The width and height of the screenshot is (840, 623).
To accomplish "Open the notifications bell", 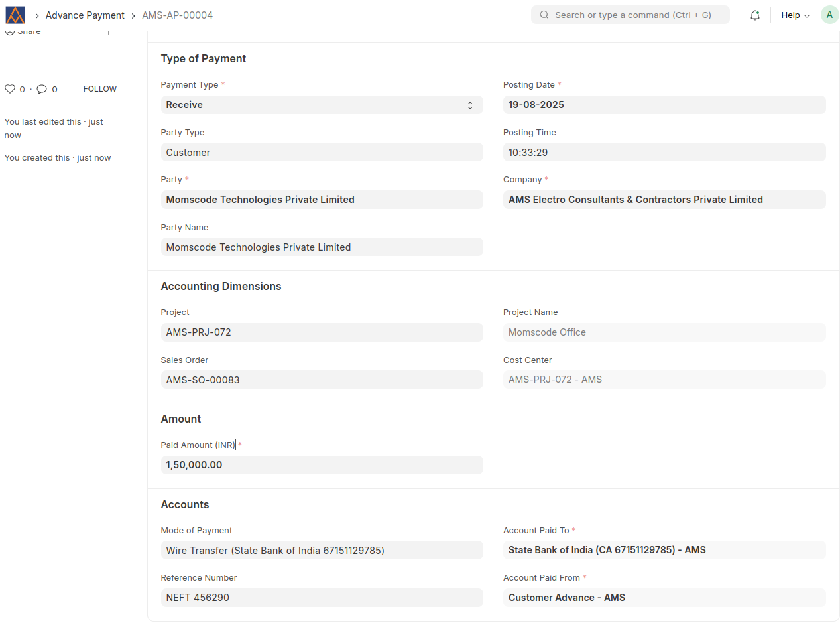I will tap(754, 15).
